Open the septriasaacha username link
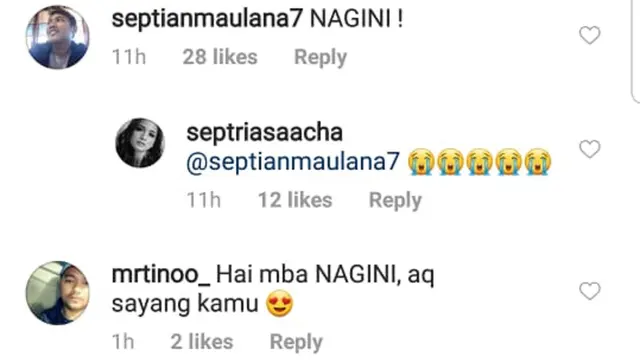640x360 pixels. [x=264, y=133]
